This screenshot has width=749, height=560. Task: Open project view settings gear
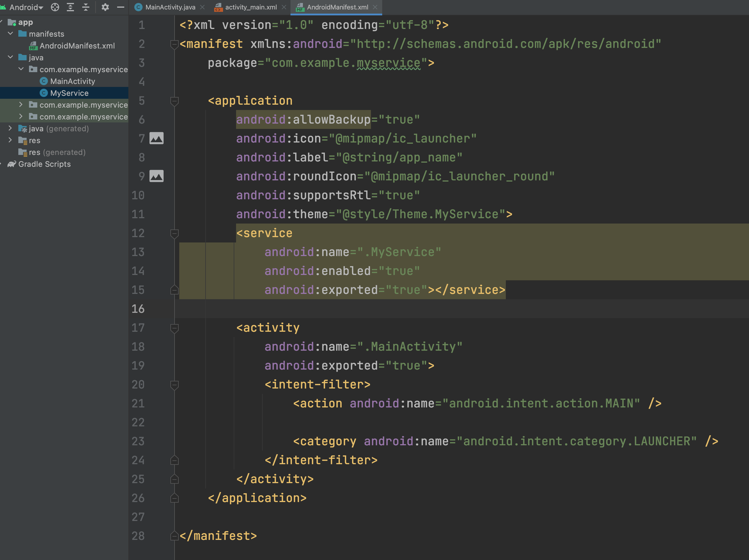tap(105, 7)
